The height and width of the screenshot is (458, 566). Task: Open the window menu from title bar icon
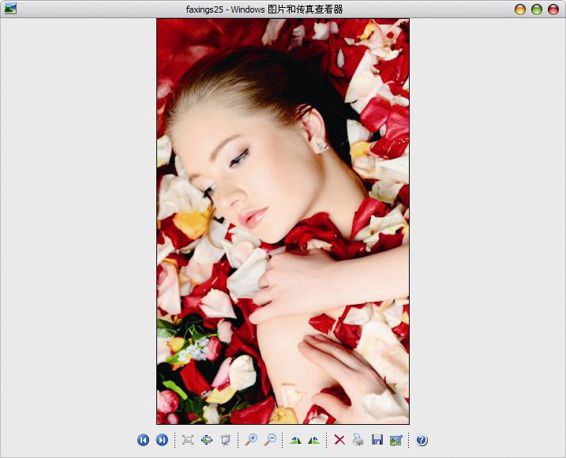coord(10,9)
